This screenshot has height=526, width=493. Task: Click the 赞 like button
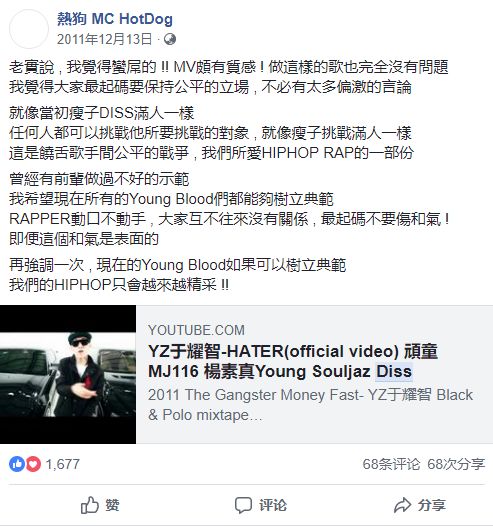100,505
